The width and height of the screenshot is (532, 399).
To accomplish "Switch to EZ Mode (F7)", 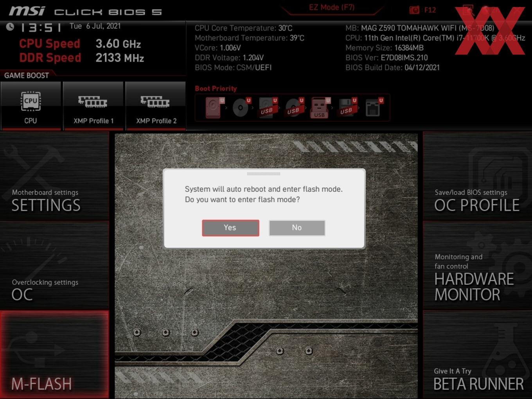I will [332, 7].
